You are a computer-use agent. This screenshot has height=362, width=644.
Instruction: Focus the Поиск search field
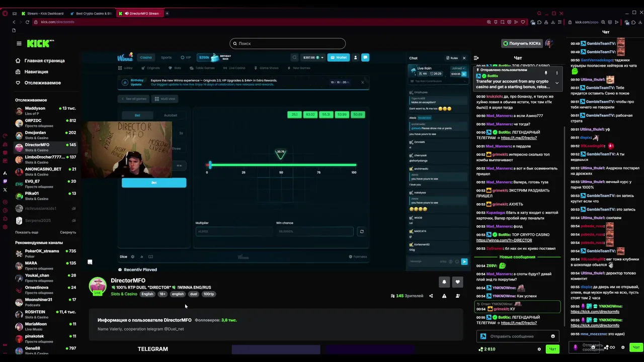[288, 43]
